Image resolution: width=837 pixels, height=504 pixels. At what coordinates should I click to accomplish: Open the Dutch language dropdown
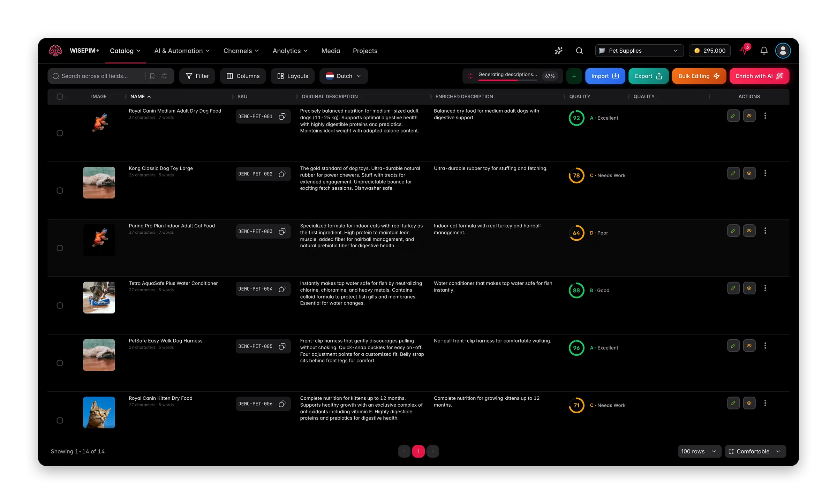tap(344, 76)
